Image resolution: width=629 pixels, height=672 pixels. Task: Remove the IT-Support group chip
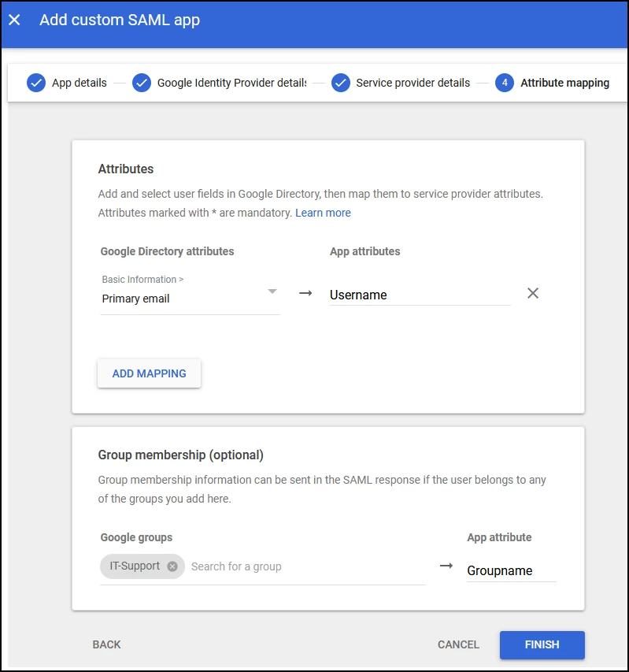click(x=172, y=566)
